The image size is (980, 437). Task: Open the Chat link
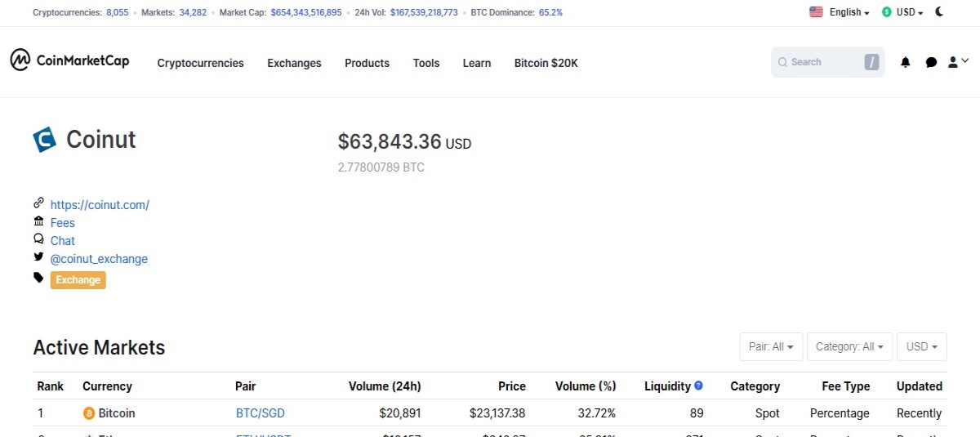coord(62,241)
